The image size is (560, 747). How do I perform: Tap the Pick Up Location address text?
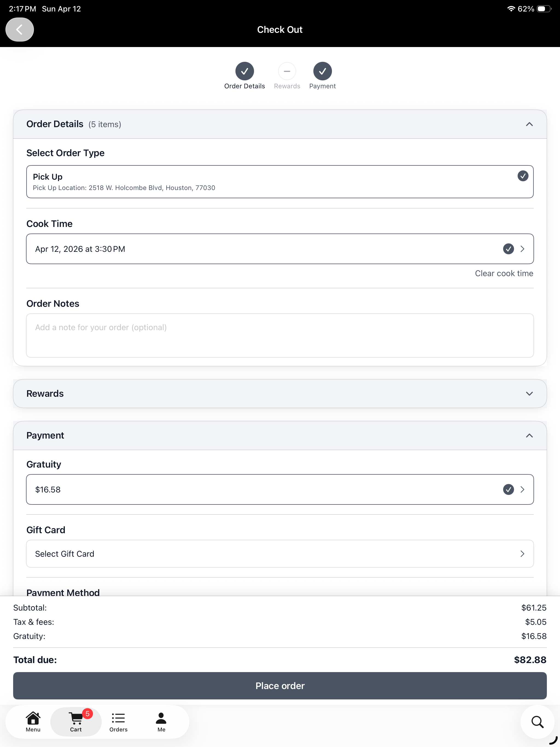click(124, 188)
